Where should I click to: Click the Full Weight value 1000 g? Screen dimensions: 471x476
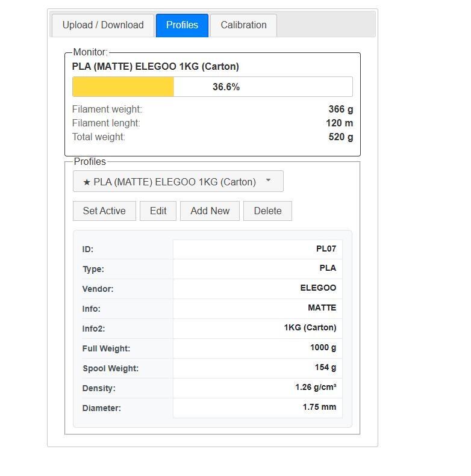tap(323, 347)
